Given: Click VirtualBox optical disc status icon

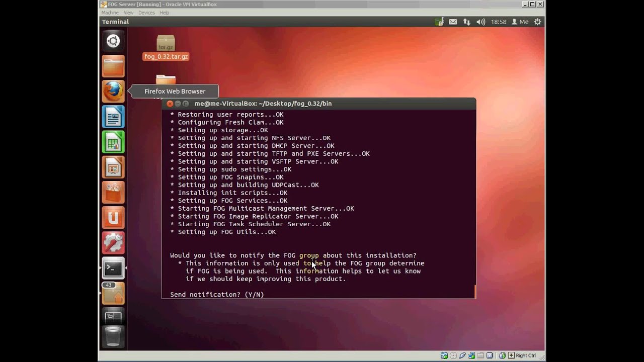Looking at the screenshot, I should tap(453, 355).
